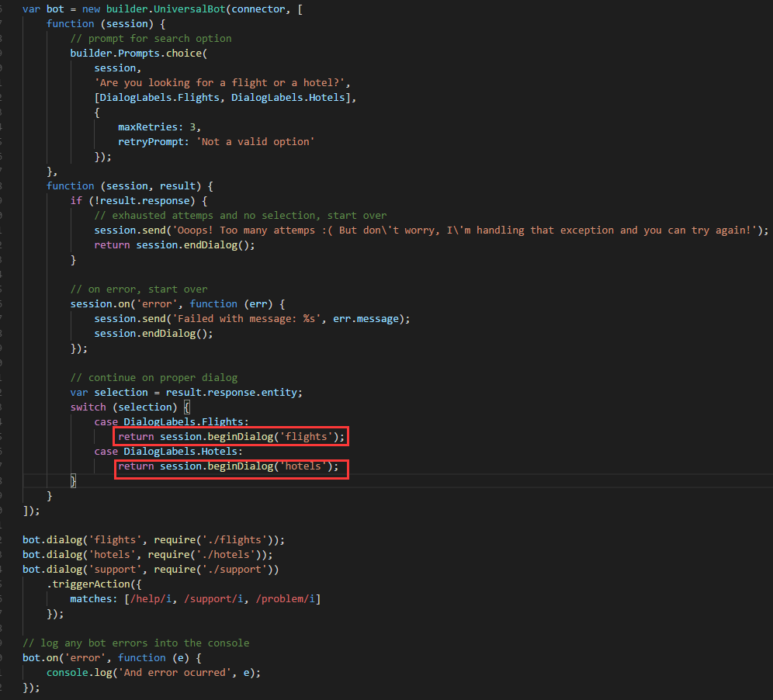The image size is (773, 700).
Task: Click '.triggerAction({' call
Action: tap(94, 584)
